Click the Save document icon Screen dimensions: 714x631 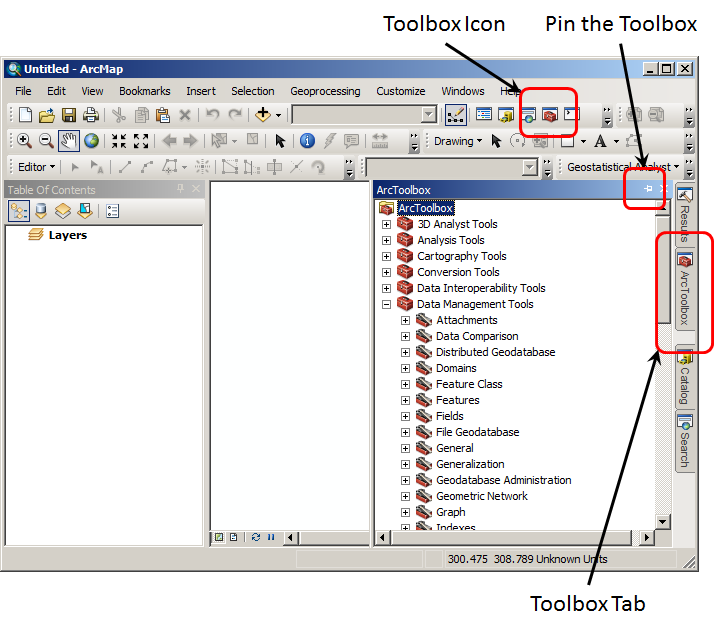coord(69,115)
